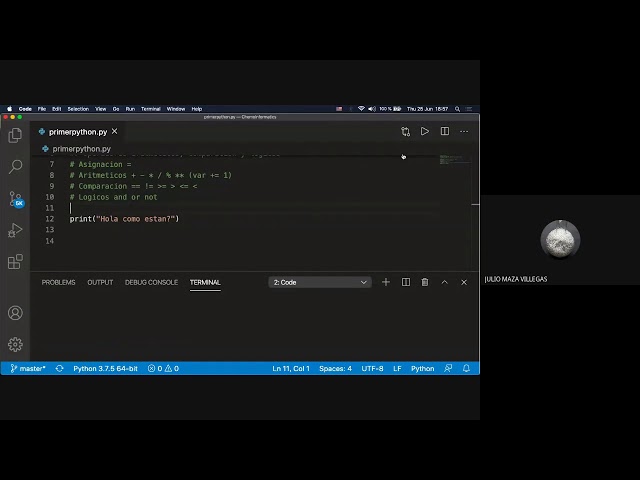Open errors and warnings count in status bar

tap(163, 369)
